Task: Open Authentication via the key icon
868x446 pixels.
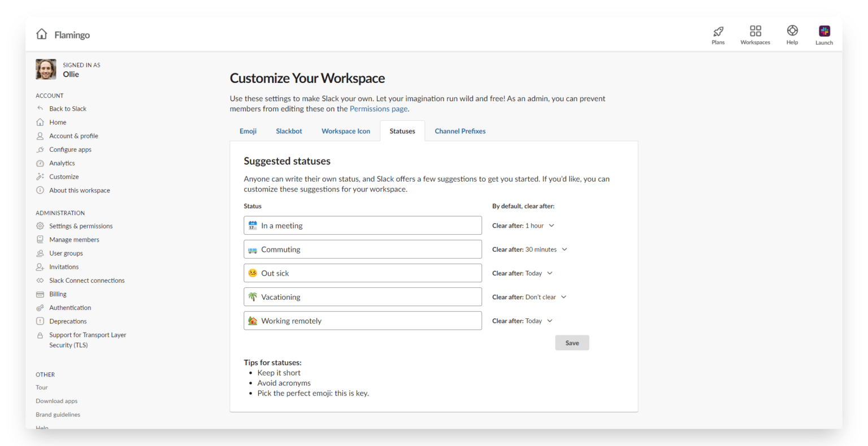Action: (40, 307)
